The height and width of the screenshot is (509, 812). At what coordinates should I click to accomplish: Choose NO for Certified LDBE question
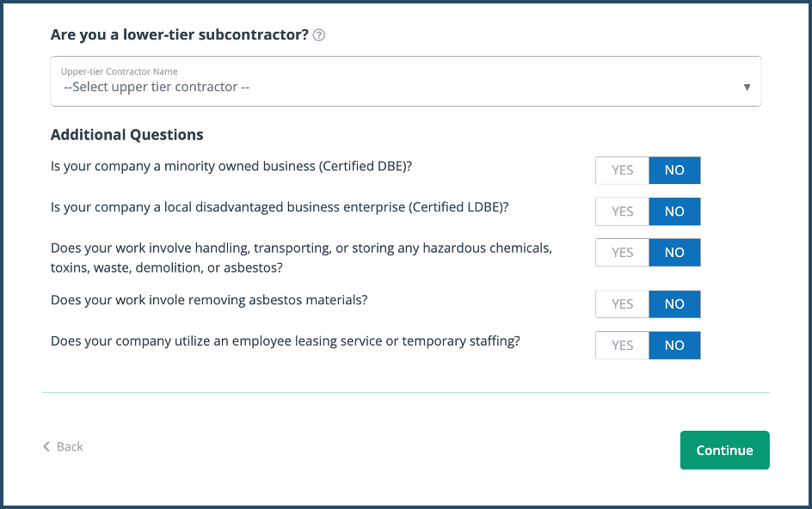(x=674, y=212)
